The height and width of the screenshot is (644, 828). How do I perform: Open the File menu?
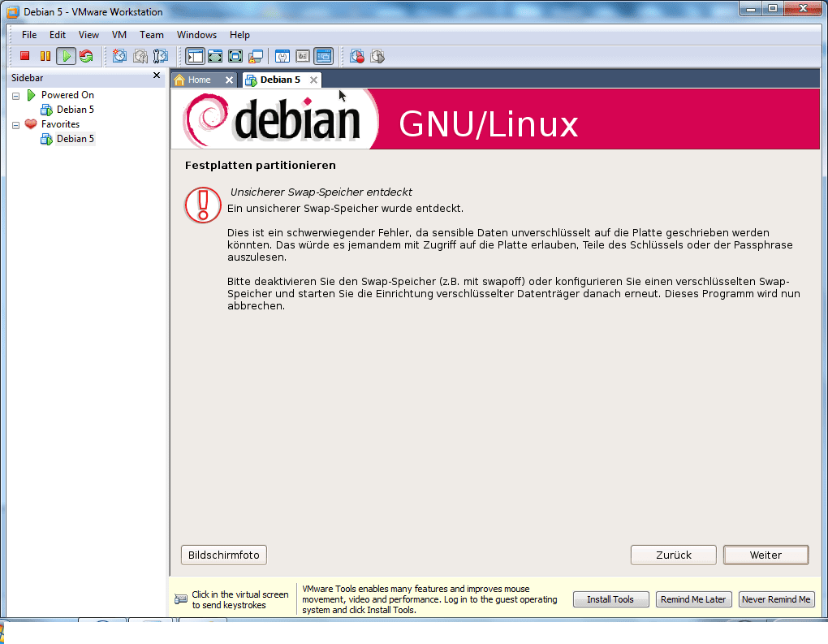coord(29,35)
